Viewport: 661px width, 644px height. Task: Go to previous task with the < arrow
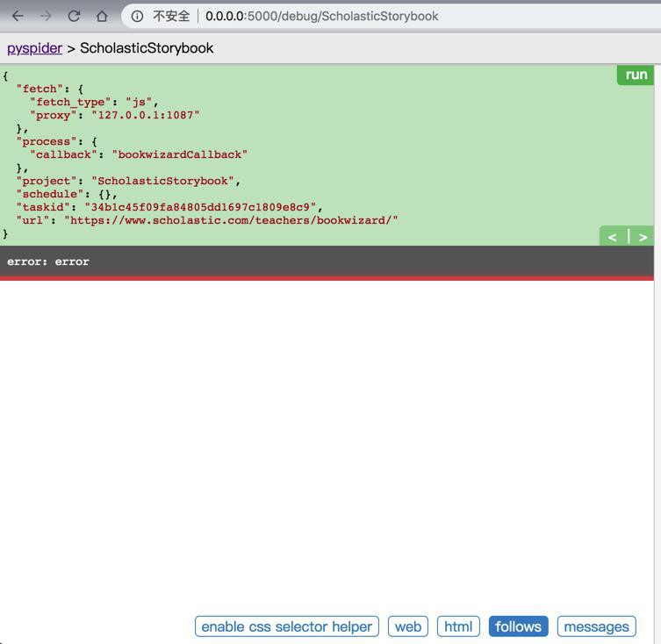(x=613, y=237)
